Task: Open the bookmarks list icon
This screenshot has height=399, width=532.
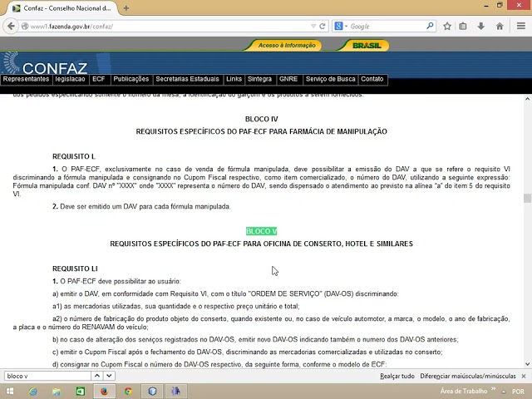Action: [x=463, y=26]
